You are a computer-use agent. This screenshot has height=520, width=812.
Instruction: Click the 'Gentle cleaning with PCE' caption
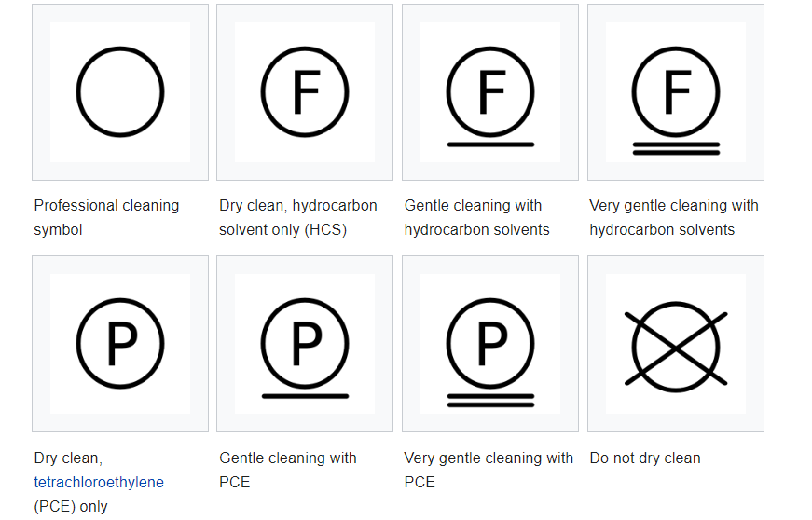[288, 470]
